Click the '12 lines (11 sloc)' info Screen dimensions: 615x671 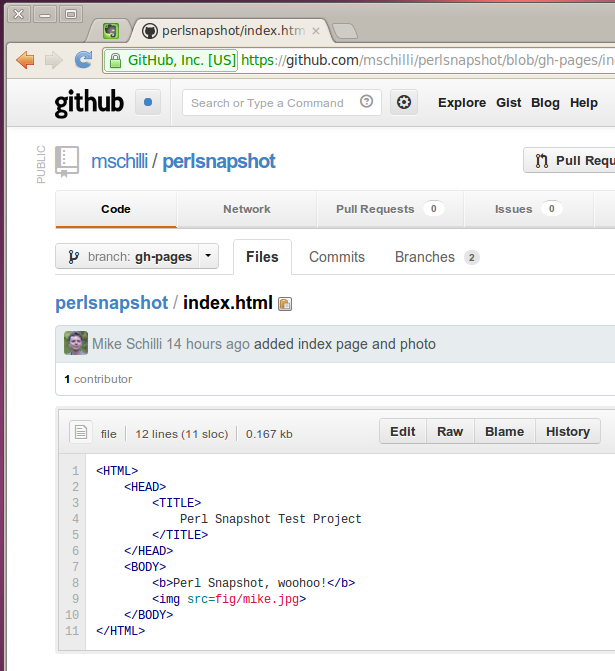[181, 434]
